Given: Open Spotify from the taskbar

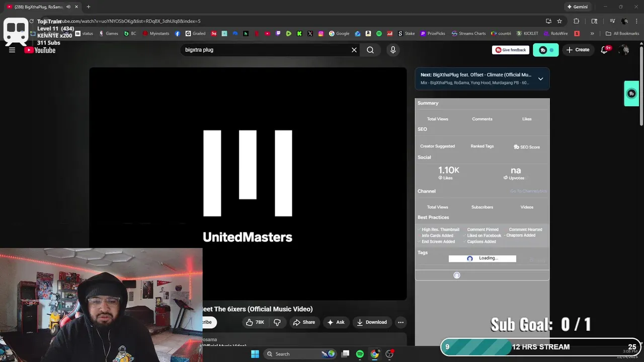Looking at the screenshot, I should coord(360,354).
